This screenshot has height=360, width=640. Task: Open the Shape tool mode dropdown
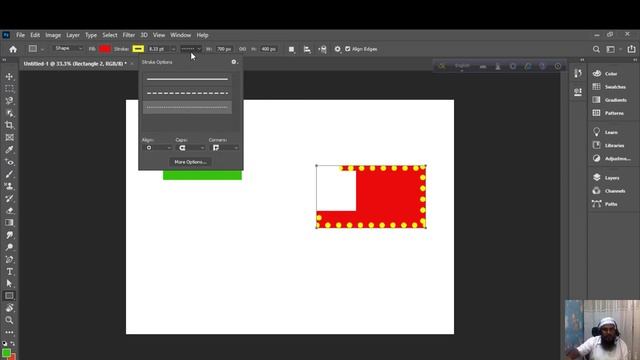pos(68,49)
